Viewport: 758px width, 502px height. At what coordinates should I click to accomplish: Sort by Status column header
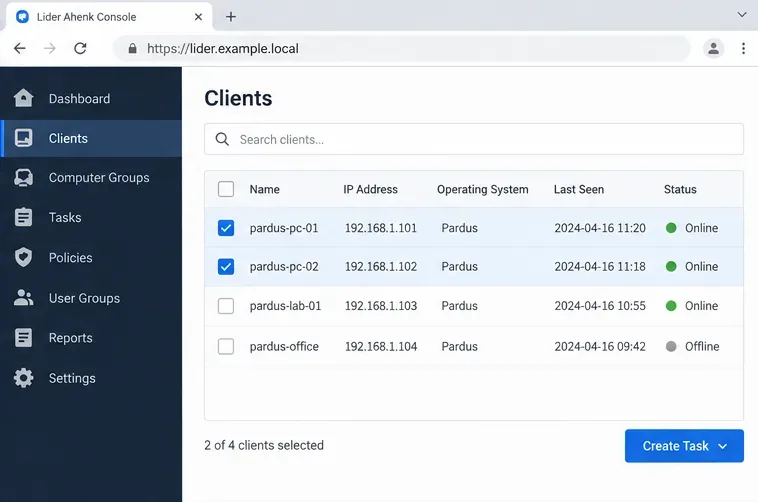[x=680, y=189]
